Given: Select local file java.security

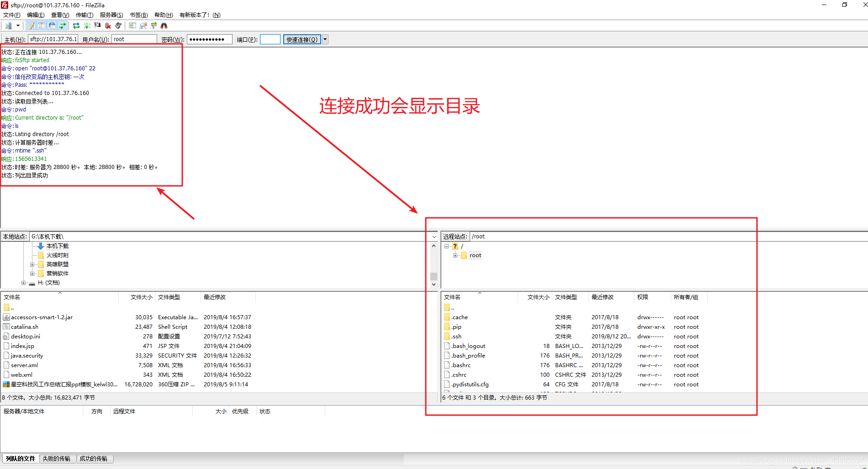Looking at the screenshot, I should point(27,356).
